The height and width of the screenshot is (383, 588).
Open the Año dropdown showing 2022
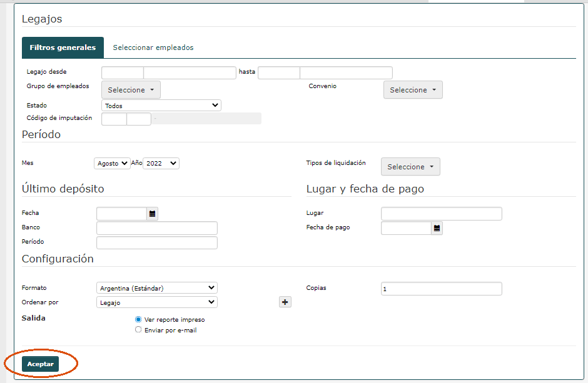point(161,163)
